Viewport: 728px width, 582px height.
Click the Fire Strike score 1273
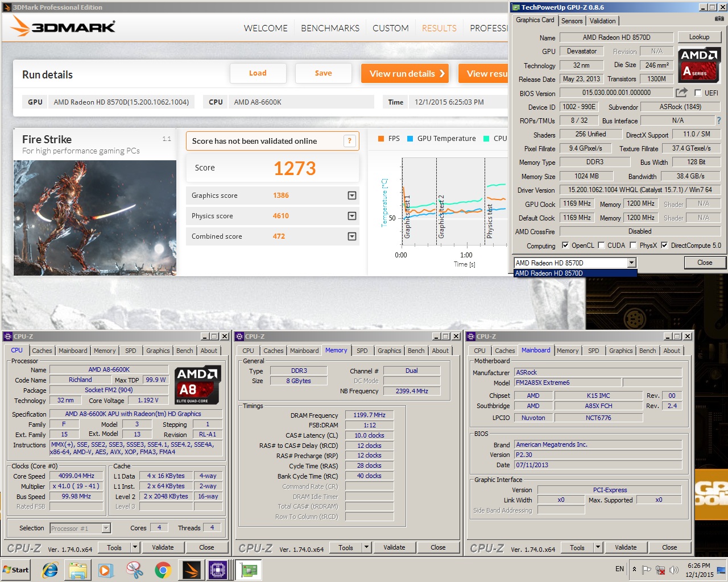click(295, 168)
